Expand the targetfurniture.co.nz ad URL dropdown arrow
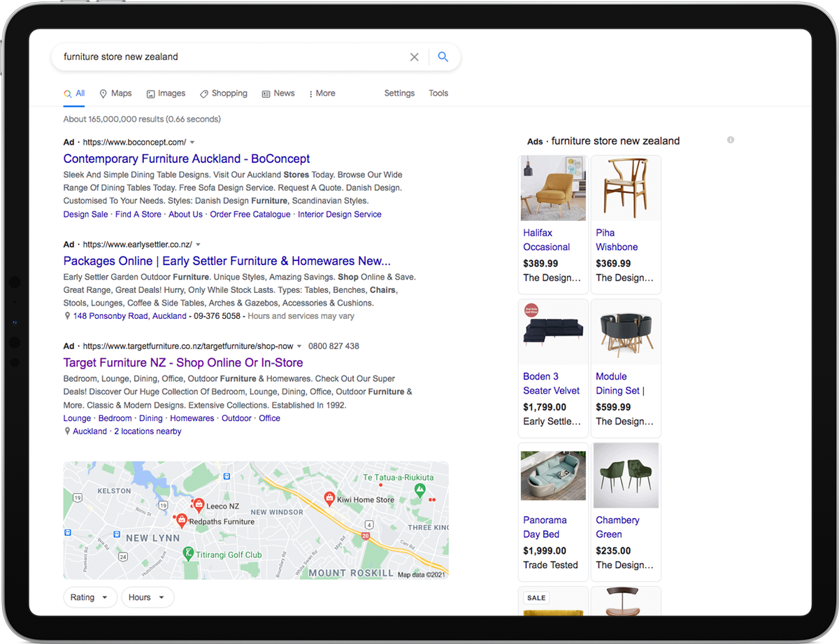 click(299, 346)
